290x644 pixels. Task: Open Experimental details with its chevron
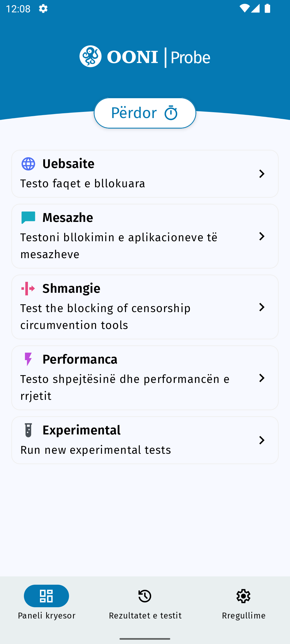[262, 440]
